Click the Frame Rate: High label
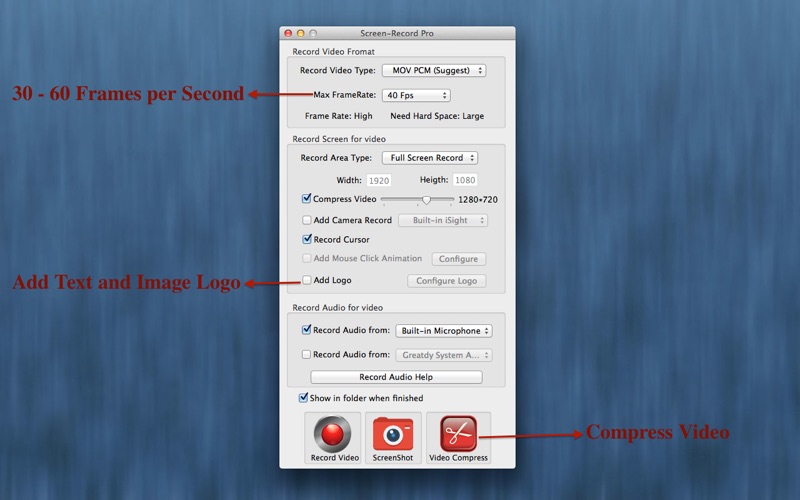The height and width of the screenshot is (500, 800). click(x=339, y=116)
